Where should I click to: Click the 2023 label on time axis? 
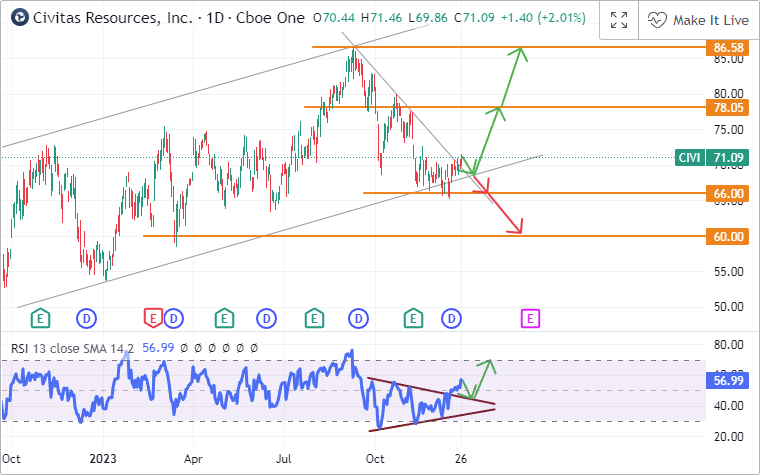(103, 459)
